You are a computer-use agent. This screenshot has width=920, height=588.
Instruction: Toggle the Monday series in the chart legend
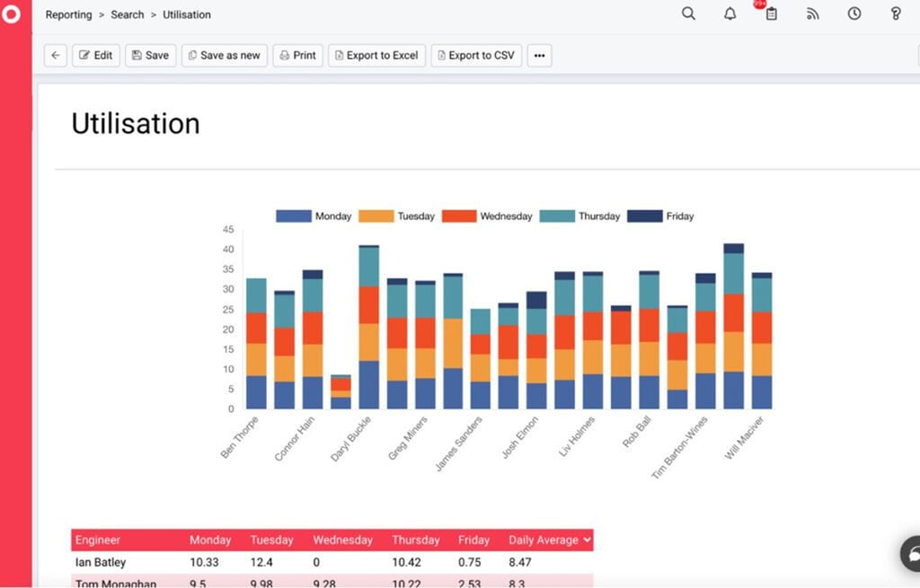click(x=333, y=216)
